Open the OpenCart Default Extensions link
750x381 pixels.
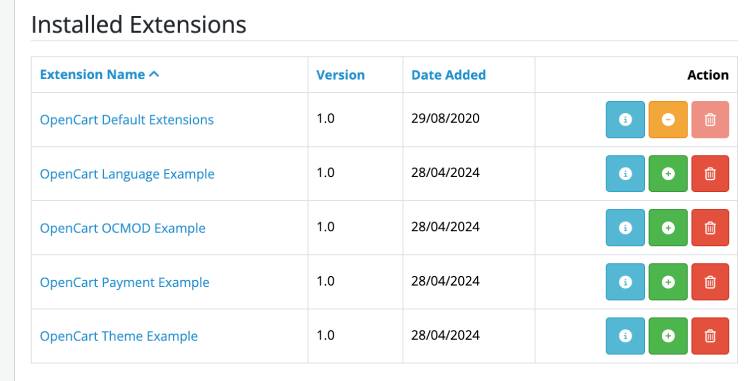click(127, 120)
